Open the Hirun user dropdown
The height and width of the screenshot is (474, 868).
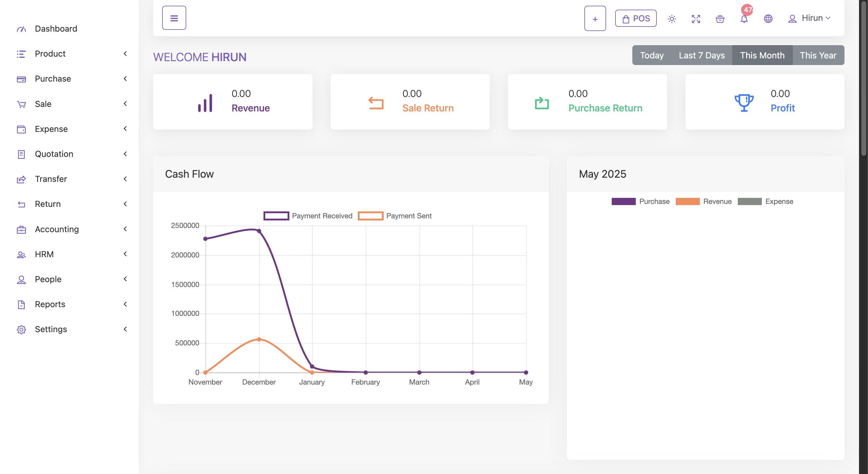809,18
